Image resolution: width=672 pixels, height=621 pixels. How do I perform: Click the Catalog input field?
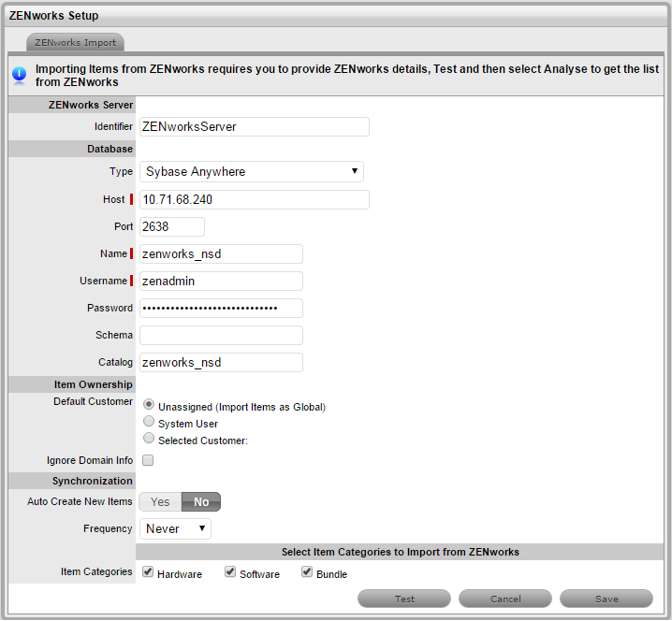(221, 362)
